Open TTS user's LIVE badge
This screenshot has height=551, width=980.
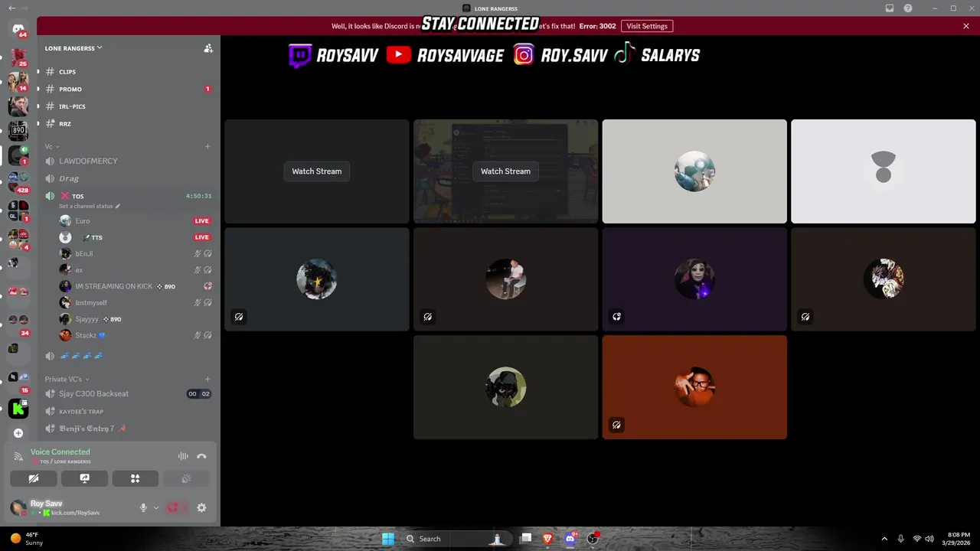coord(202,237)
